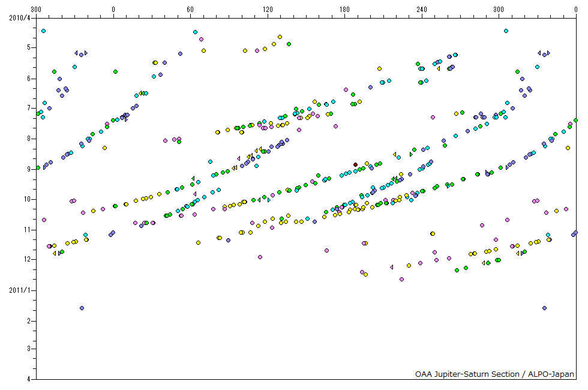
Task: Click the month "9" label on vertical axis
Action: [x=29, y=169]
